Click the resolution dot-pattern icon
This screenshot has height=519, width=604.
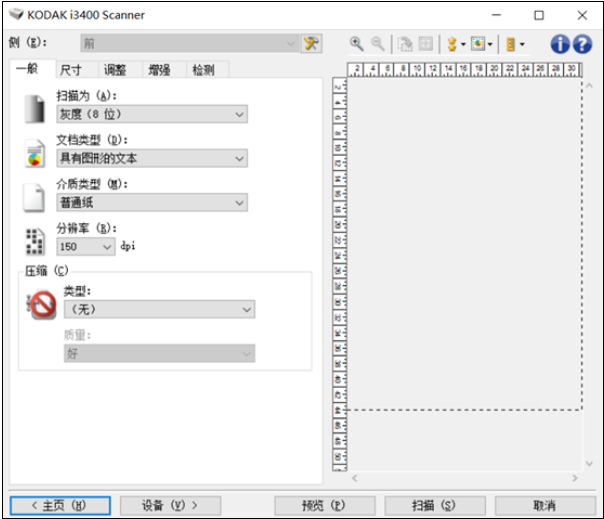(35, 242)
